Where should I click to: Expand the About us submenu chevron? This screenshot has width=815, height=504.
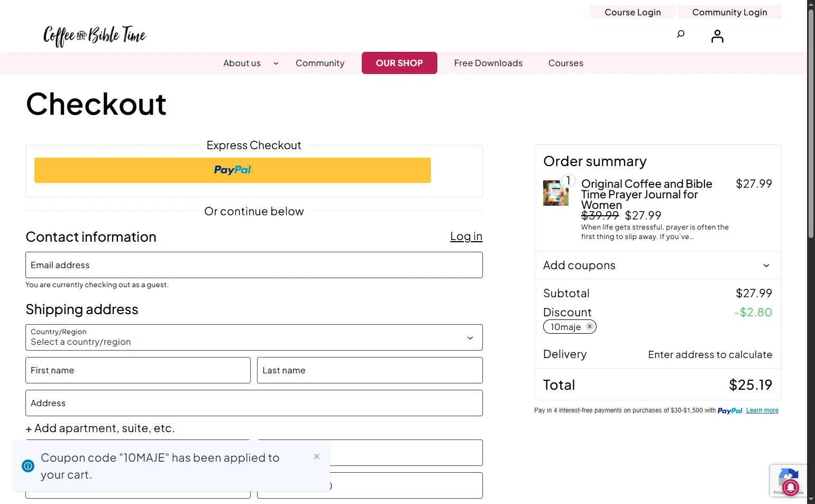(276, 63)
